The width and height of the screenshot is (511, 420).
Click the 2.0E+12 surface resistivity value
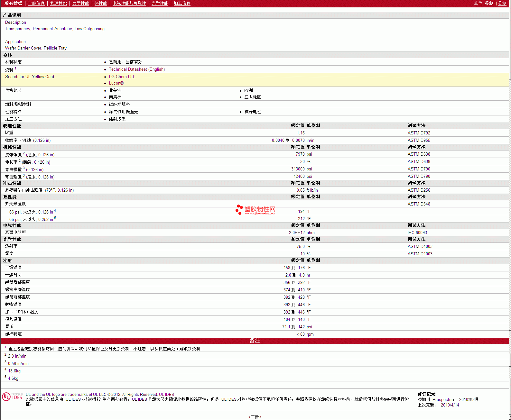[297, 233]
